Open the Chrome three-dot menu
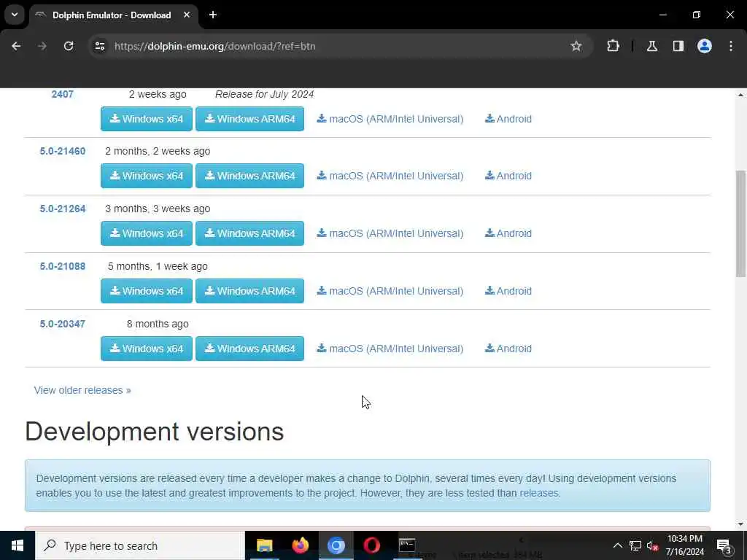This screenshot has height=560, width=747. [731, 46]
